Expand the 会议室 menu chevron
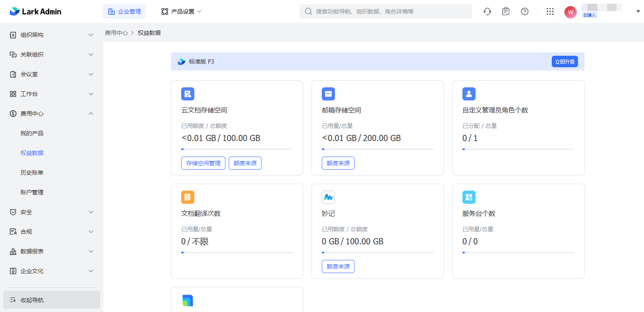The width and height of the screenshot is (644, 312). pos(91,74)
